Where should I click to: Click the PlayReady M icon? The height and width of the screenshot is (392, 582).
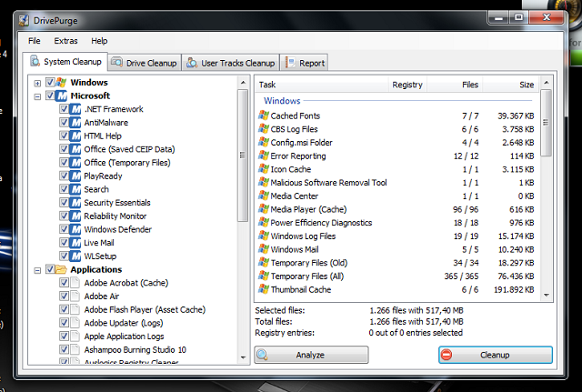point(75,176)
